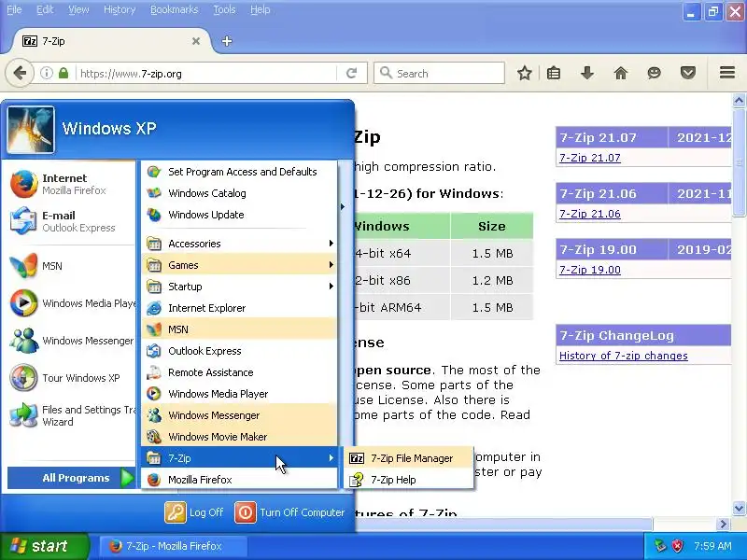Expand the Games submenu
Screen dimensions: 747x560
click(x=239, y=265)
